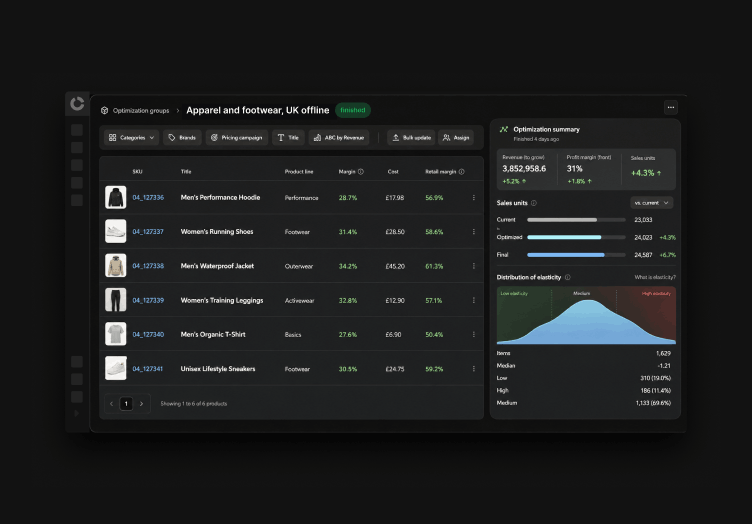Go to next page arrow
The width and height of the screenshot is (752, 524).
tap(141, 404)
